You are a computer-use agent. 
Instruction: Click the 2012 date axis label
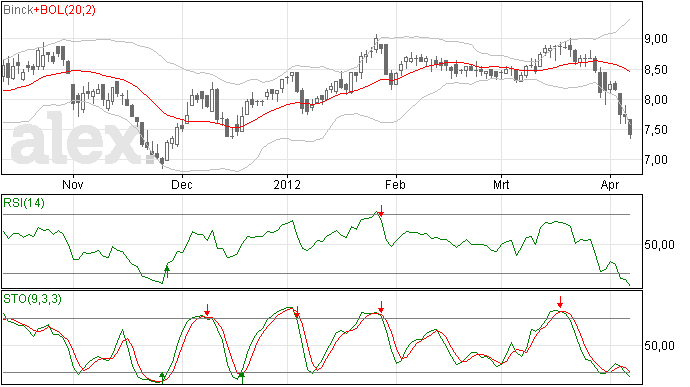287,184
